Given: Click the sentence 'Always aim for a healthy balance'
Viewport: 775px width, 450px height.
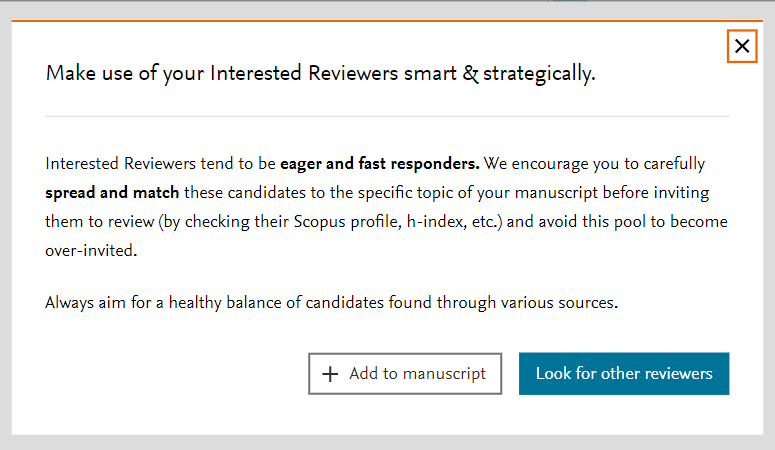Looking at the screenshot, I should point(331,302).
